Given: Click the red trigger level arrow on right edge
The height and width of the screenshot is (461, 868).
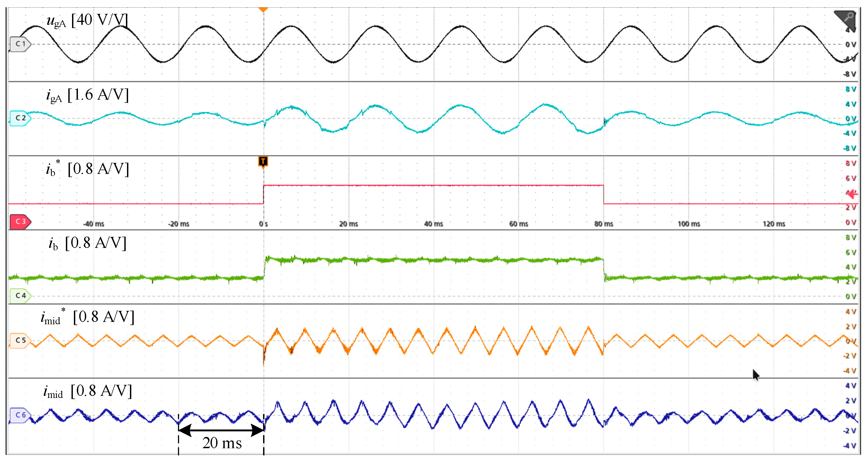Looking at the screenshot, I should pyautogui.click(x=853, y=194).
